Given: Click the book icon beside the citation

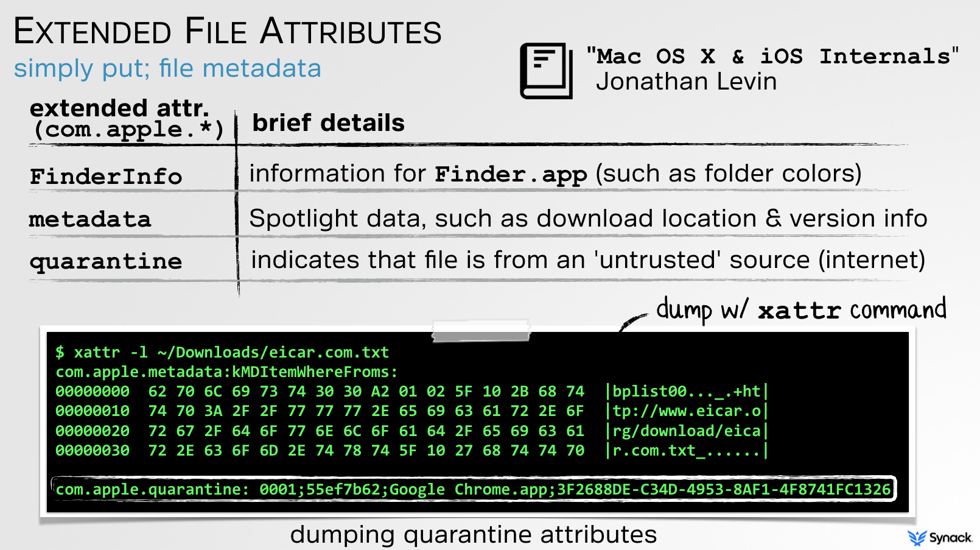Looking at the screenshot, I should pos(545,70).
